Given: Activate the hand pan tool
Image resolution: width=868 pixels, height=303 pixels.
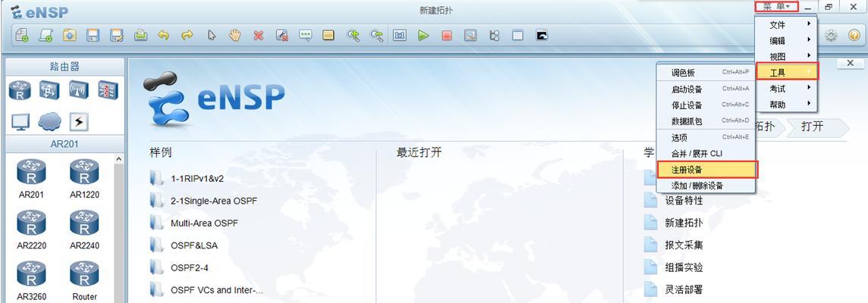Looking at the screenshot, I should pos(235,36).
